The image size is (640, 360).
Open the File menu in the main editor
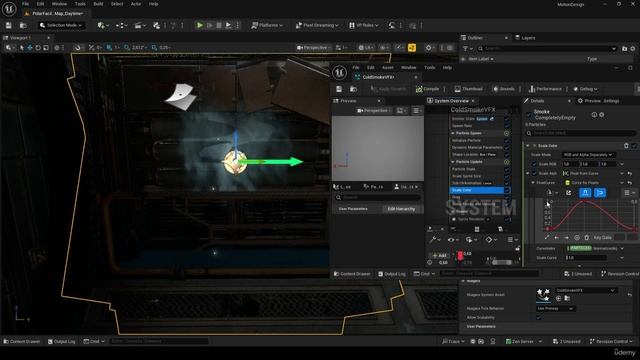tap(25, 4)
